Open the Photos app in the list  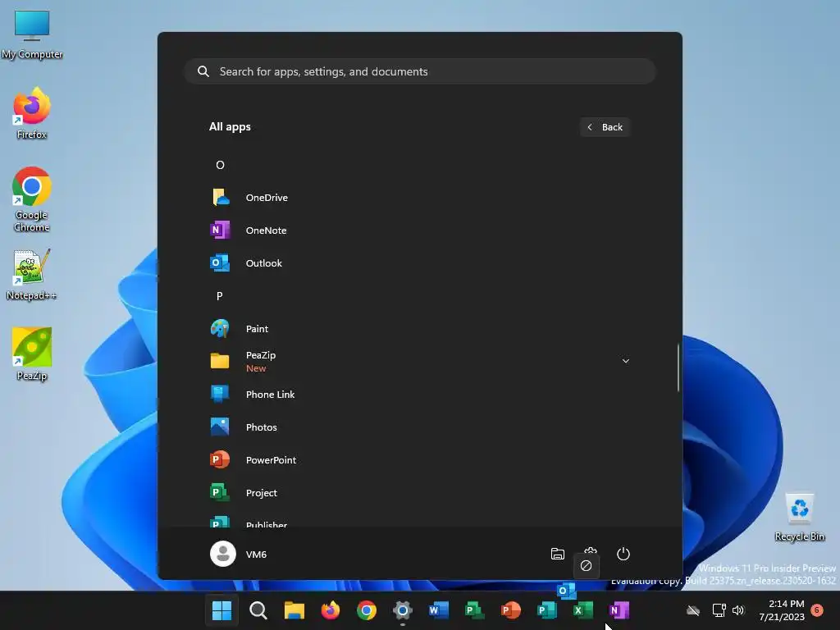coord(420,427)
